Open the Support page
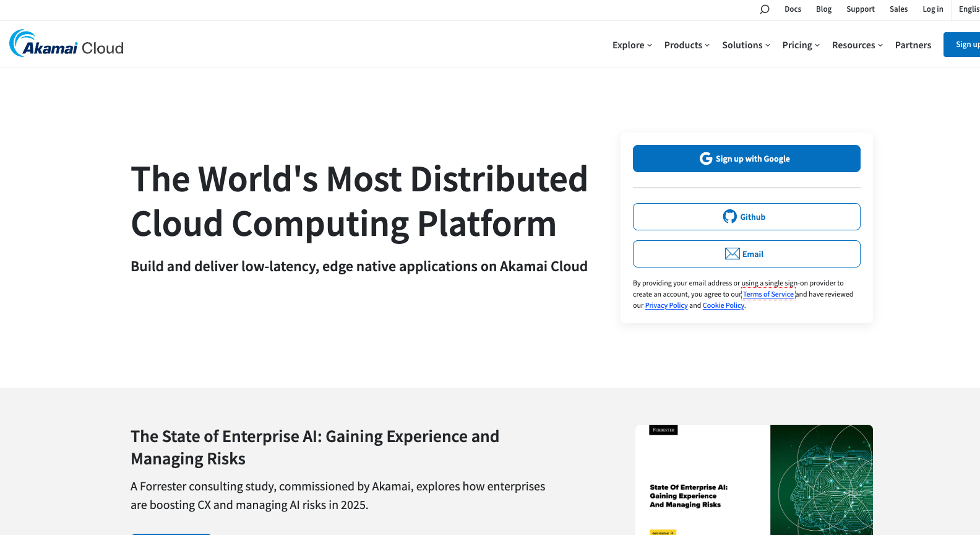The width and height of the screenshot is (980, 535). tap(861, 9)
